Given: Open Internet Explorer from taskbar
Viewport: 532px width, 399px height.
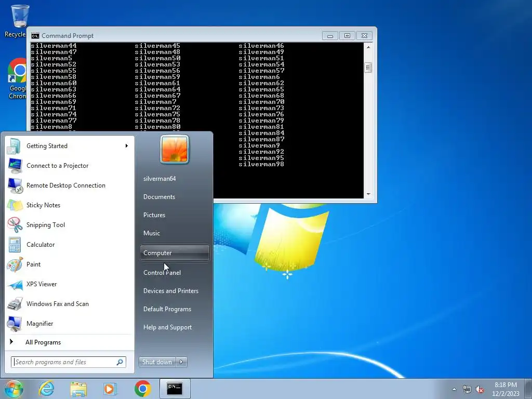Looking at the screenshot, I should (46, 389).
